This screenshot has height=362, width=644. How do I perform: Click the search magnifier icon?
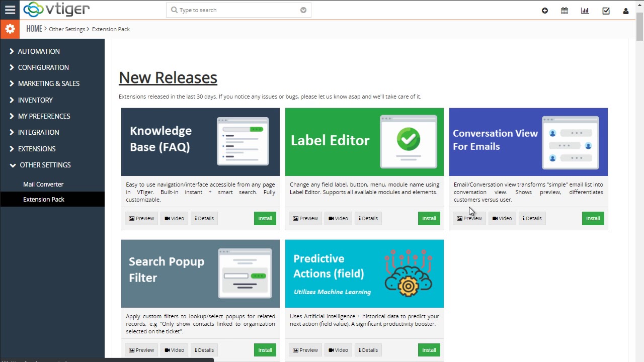(174, 10)
